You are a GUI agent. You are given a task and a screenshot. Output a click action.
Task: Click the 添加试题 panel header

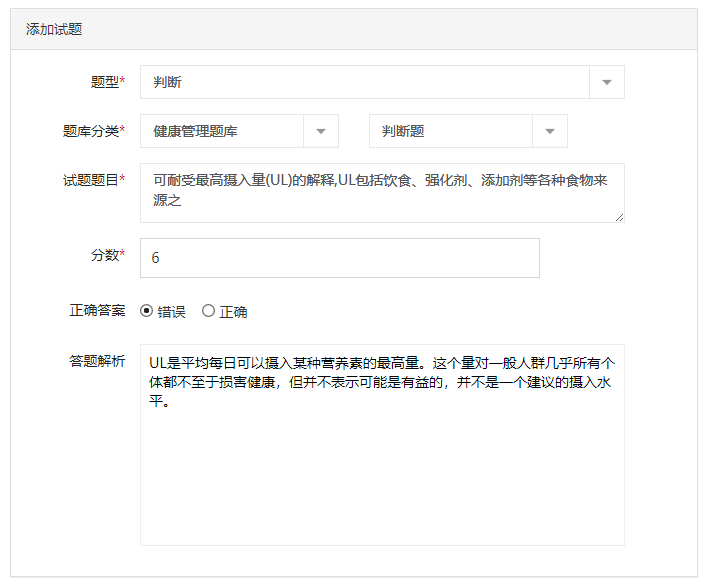[x=354, y=29]
